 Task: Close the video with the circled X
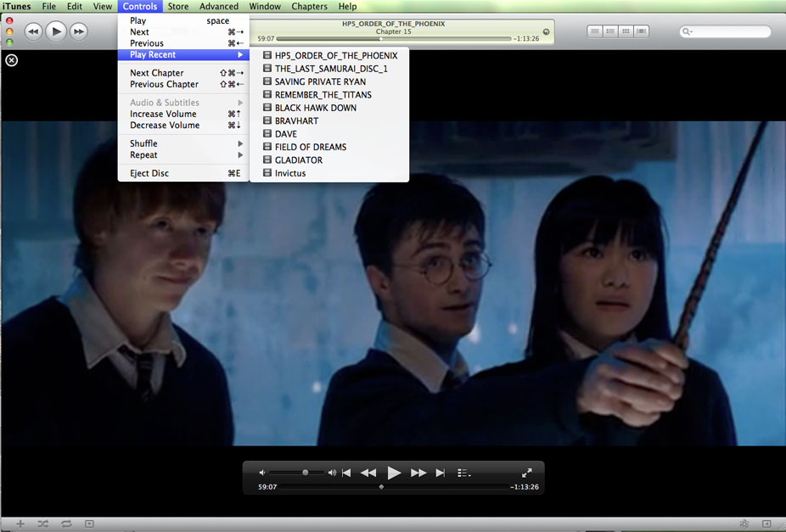pyautogui.click(x=12, y=60)
